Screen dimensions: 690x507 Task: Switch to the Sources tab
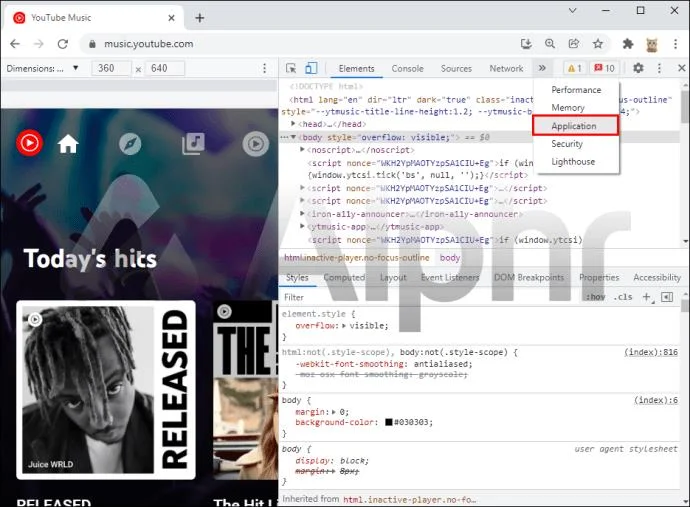(x=456, y=69)
